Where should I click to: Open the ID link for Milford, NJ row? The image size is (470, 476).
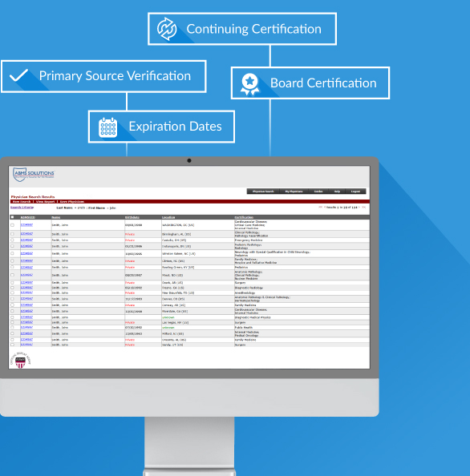[26, 333]
